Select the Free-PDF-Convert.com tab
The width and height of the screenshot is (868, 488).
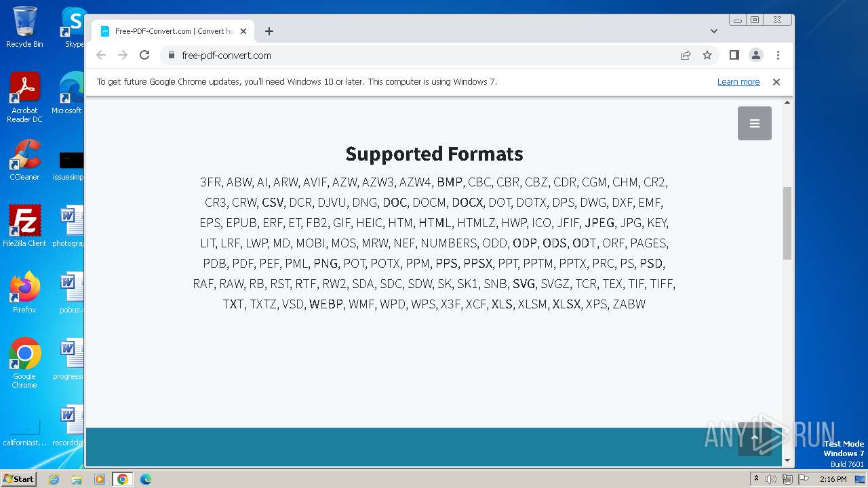(173, 31)
